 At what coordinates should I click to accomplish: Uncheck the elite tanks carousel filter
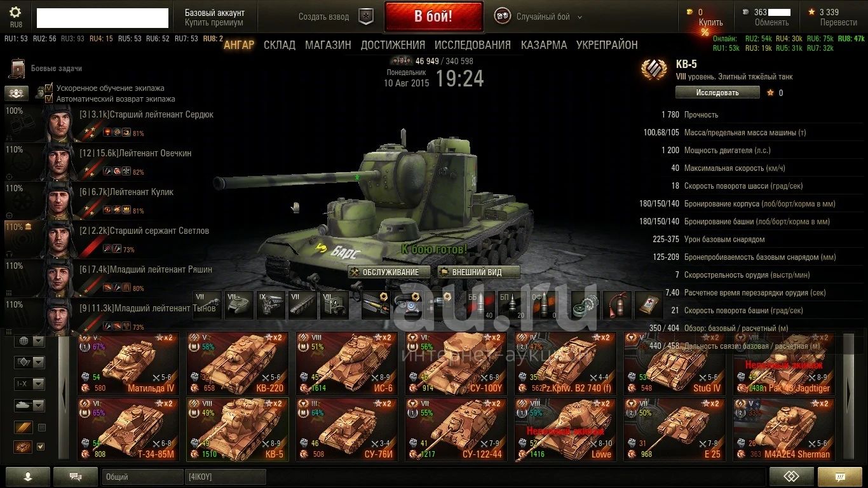[x=41, y=447]
